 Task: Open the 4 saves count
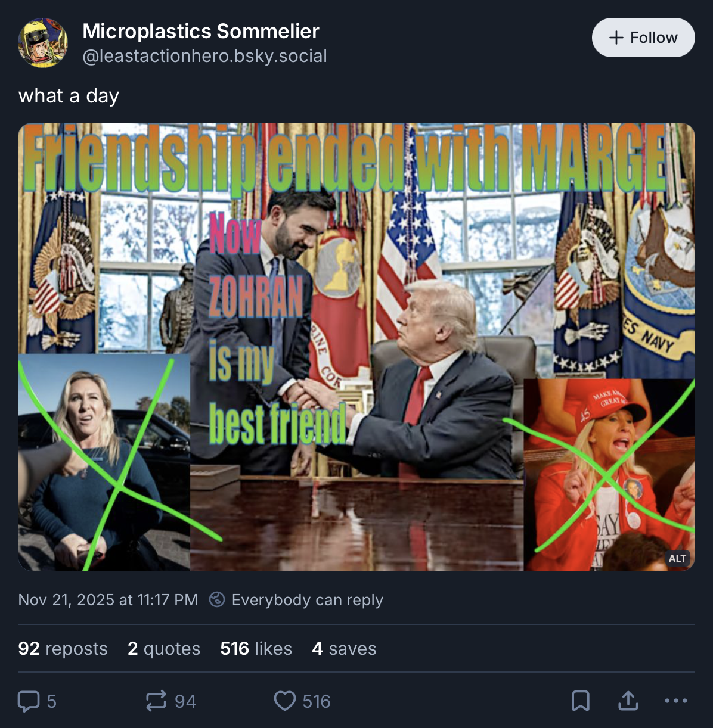(344, 648)
